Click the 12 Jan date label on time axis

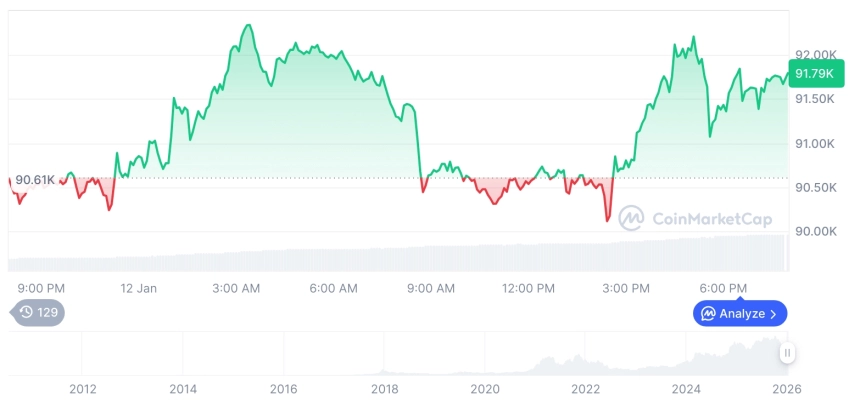tap(139, 288)
